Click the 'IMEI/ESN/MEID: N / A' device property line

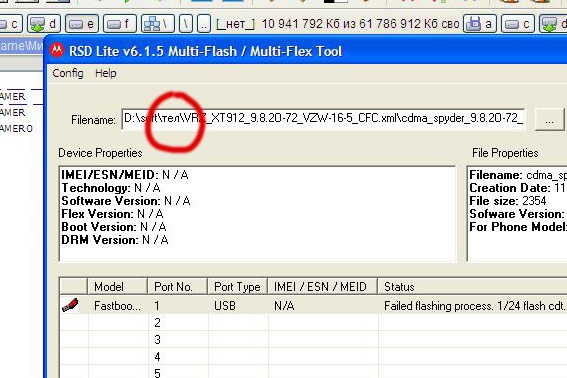pyautogui.click(x=125, y=175)
